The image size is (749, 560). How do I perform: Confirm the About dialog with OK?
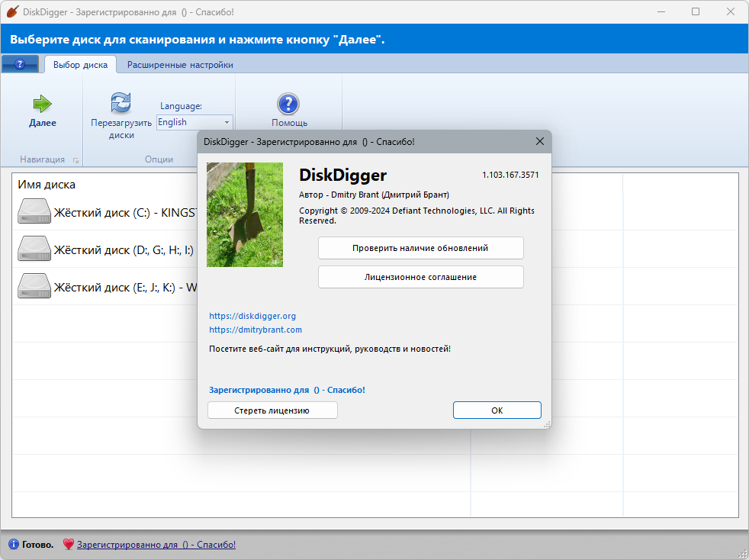(497, 410)
